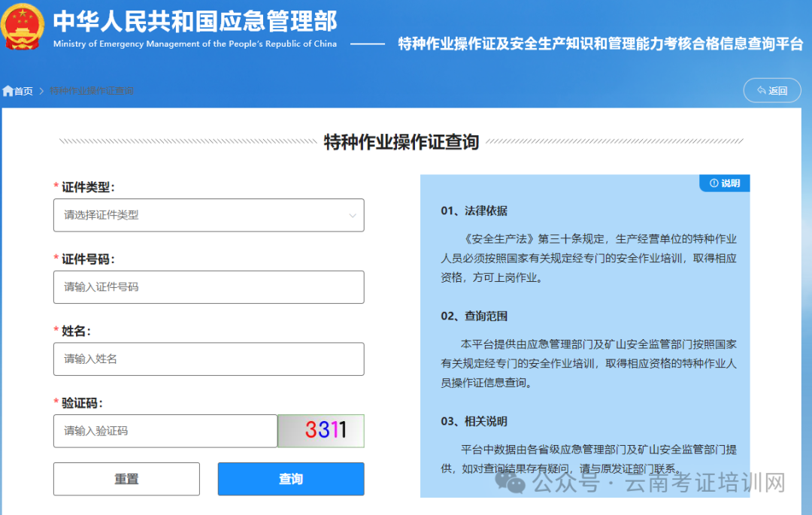Viewport: 812px width, 515px height.
Task: Click the home icon in breadcrumb
Action: click(x=8, y=91)
